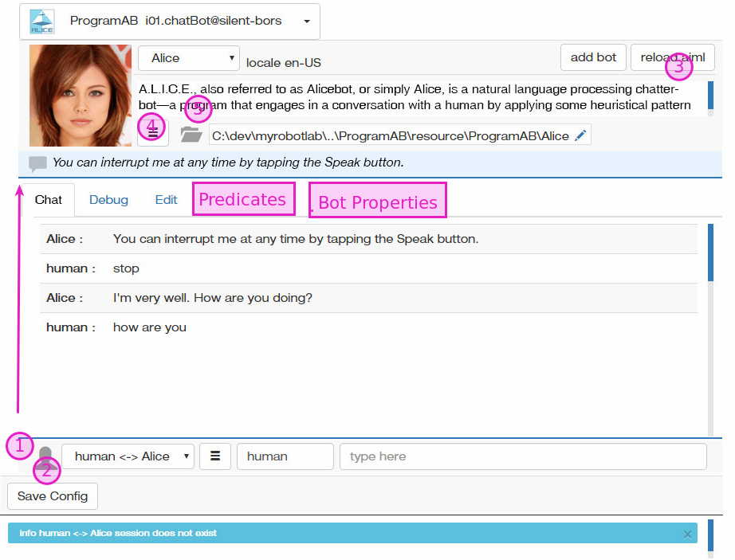Click the reload aiml button
This screenshot has width=735, height=560.
[x=672, y=57]
